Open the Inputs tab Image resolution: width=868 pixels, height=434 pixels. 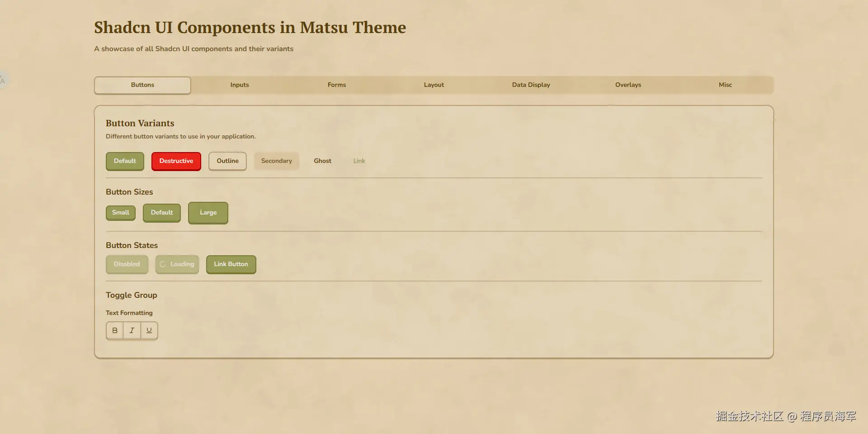point(240,85)
